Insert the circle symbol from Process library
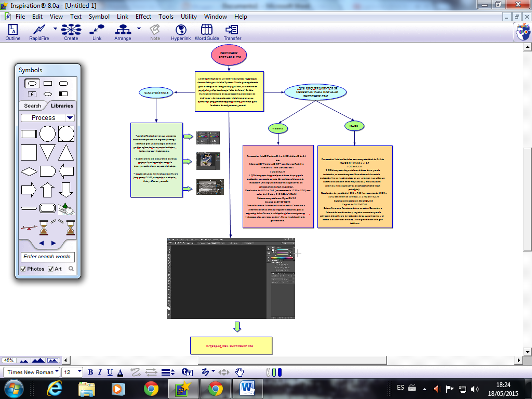This screenshot has width=532, height=399. click(47, 134)
